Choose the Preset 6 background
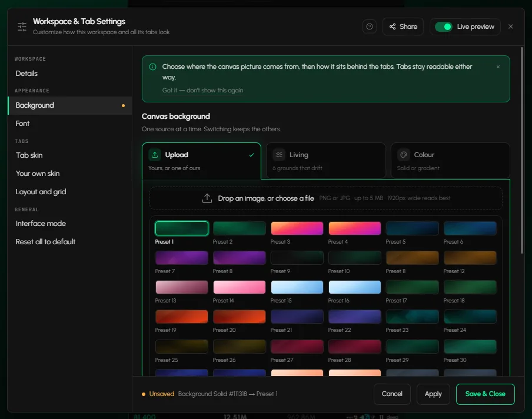The height and width of the screenshot is (419, 532). (x=470, y=228)
